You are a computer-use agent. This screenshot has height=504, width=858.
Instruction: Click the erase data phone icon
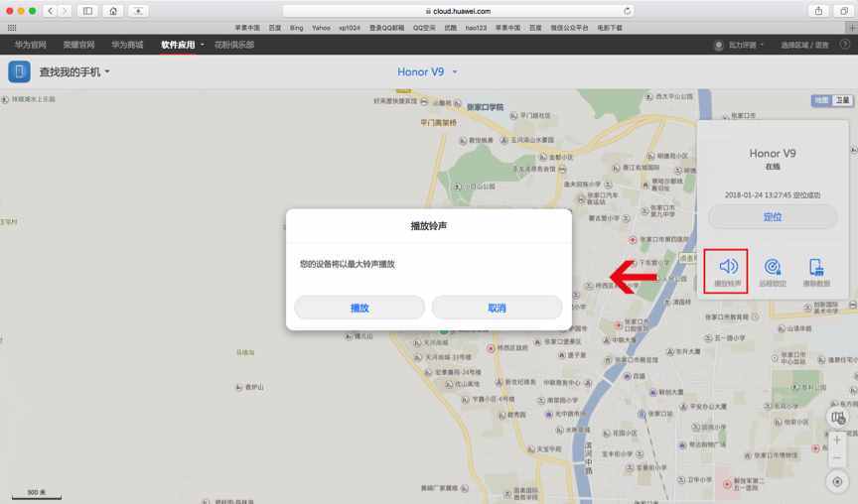pyautogui.click(x=816, y=267)
